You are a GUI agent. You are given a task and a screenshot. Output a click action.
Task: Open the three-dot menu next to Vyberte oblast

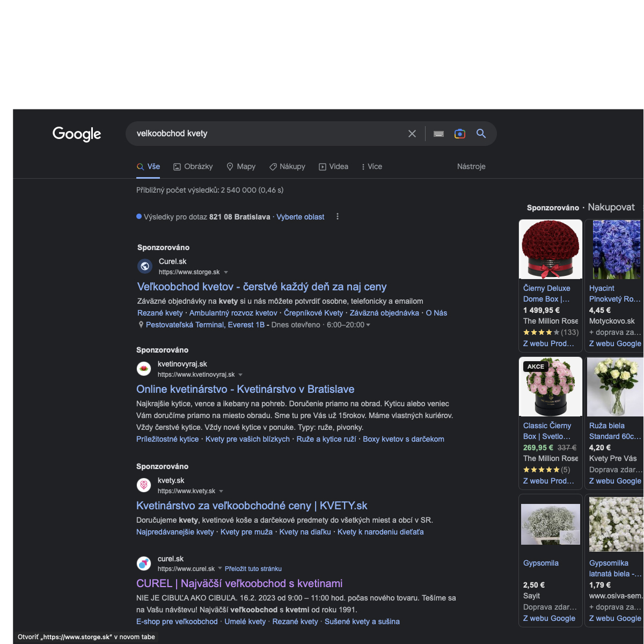pos(338,217)
